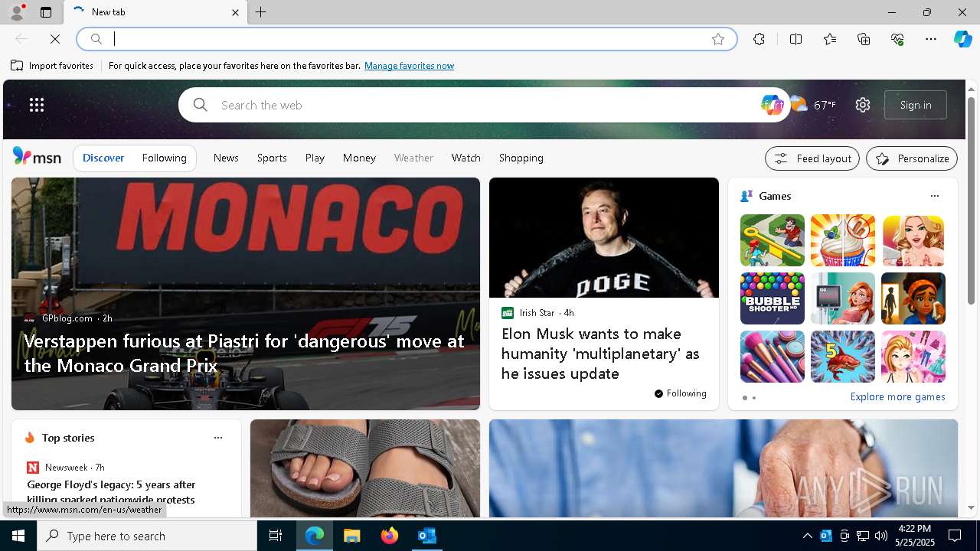
Task: Open Outlook from the taskbar
Action: 426,536
